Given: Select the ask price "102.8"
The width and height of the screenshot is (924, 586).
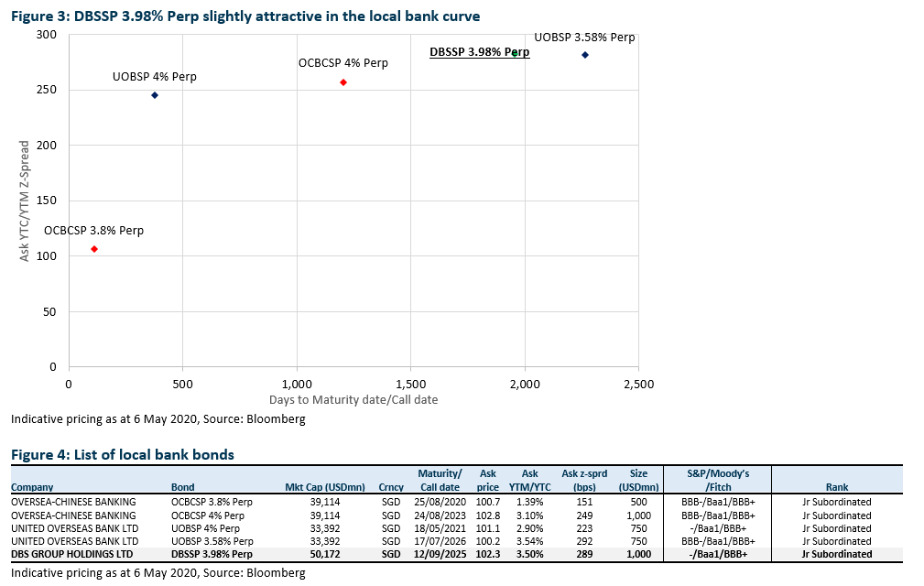Looking at the screenshot, I should tap(488, 515).
